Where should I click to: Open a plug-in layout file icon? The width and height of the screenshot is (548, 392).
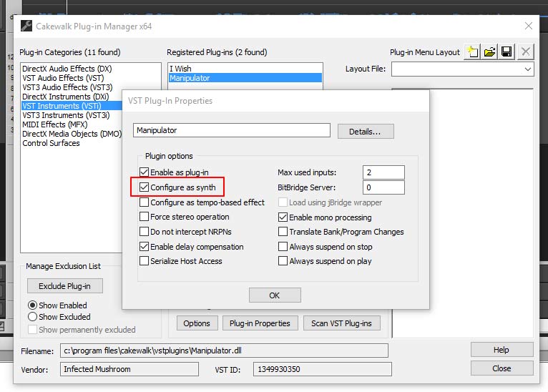[x=490, y=52]
